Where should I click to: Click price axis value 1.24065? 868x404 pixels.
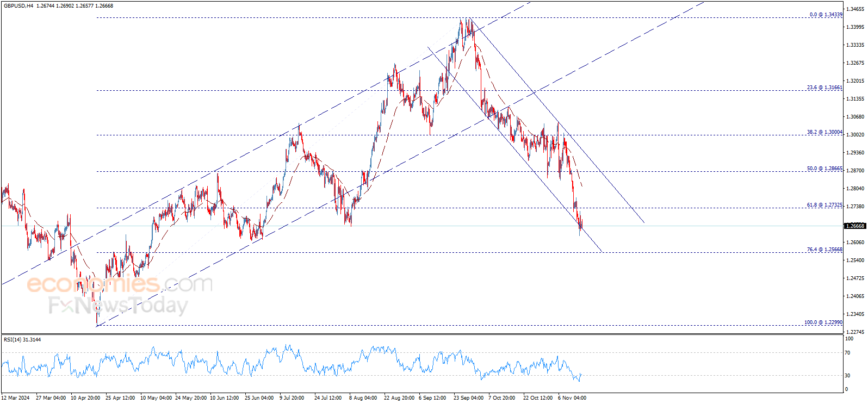855,296
